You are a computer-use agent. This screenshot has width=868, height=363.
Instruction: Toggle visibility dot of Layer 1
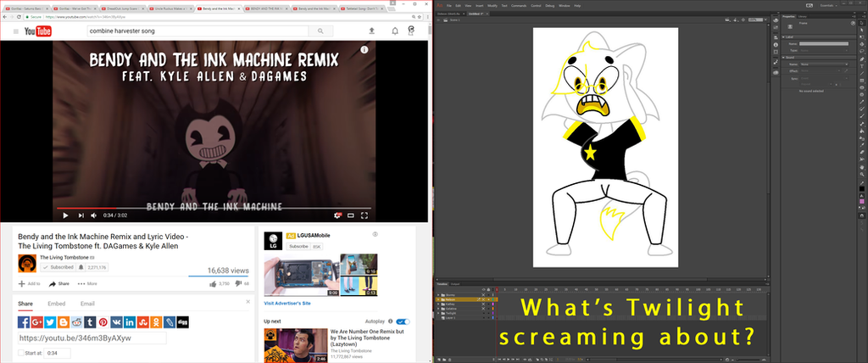coord(483,318)
